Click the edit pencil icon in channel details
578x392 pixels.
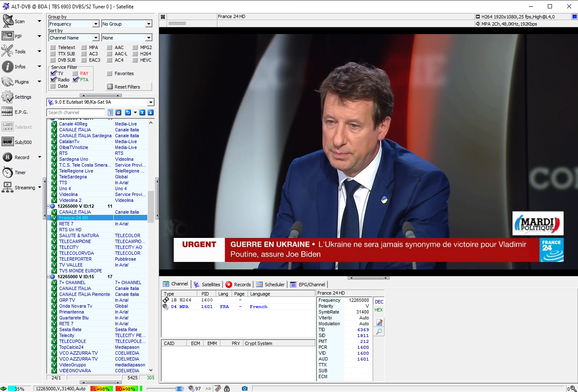click(379, 322)
